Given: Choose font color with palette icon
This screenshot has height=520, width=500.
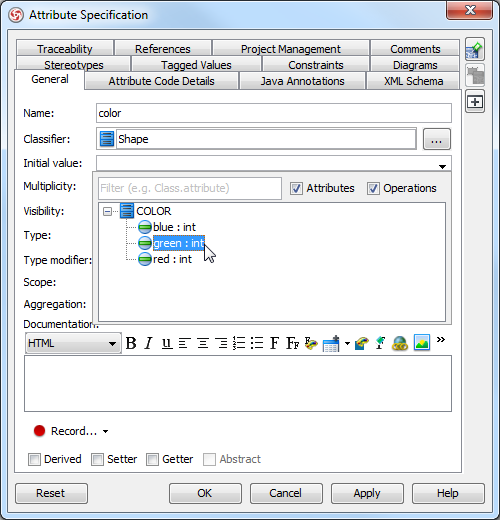Looking at the screenshot, I should (x=311, y=343).
